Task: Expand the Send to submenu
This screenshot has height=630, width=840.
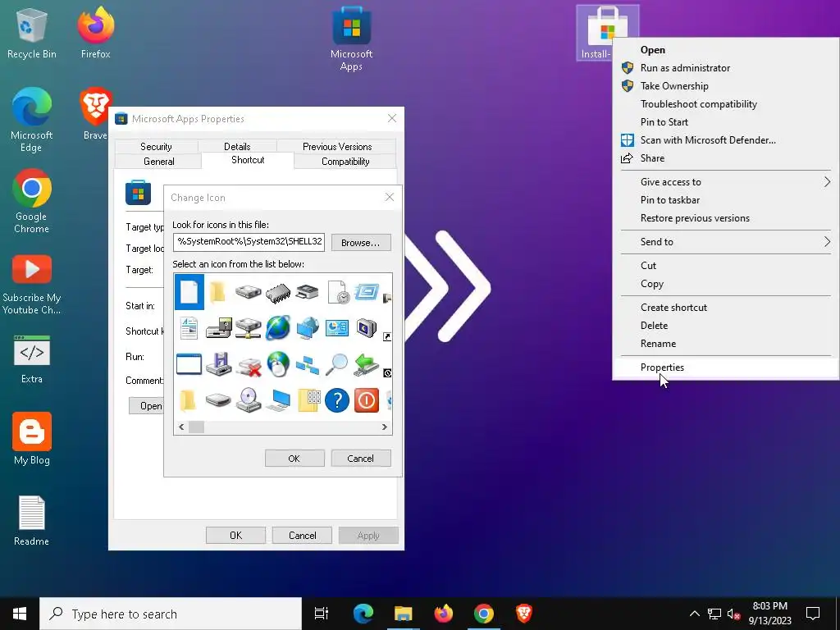Action: coord(725,242)
